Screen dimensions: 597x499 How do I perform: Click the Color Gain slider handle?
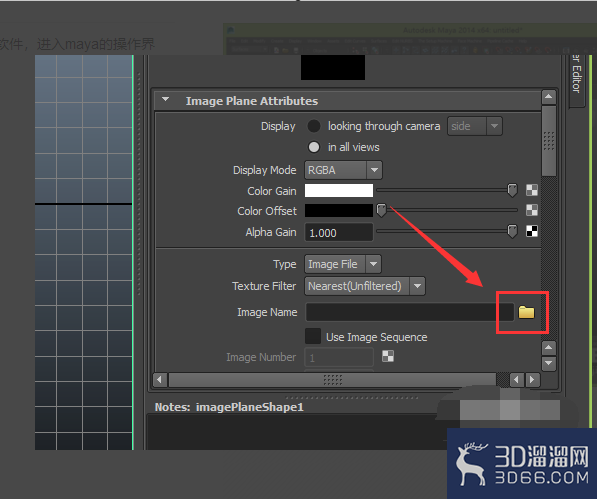tap(512, 190)
